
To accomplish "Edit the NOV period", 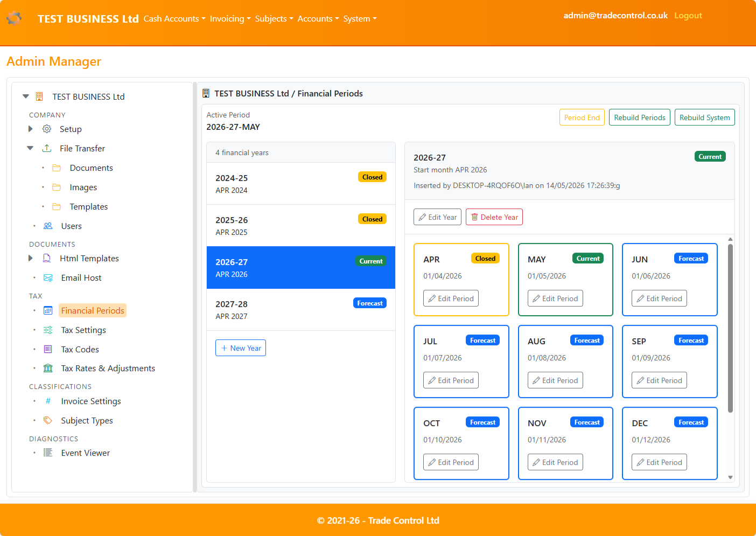I will click(555, 462).
